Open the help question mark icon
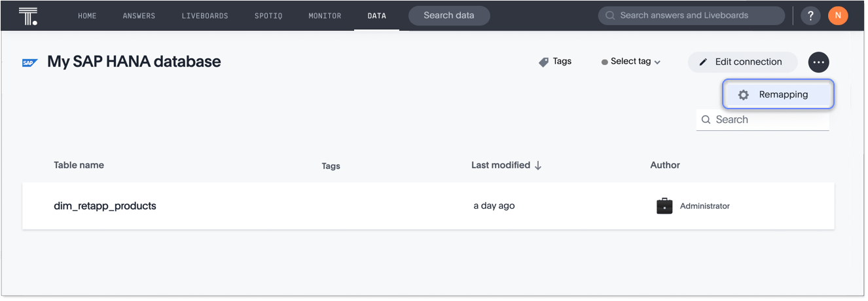This screenshot has width=868, height=301. pyautogui.click(x=810, y=16)
